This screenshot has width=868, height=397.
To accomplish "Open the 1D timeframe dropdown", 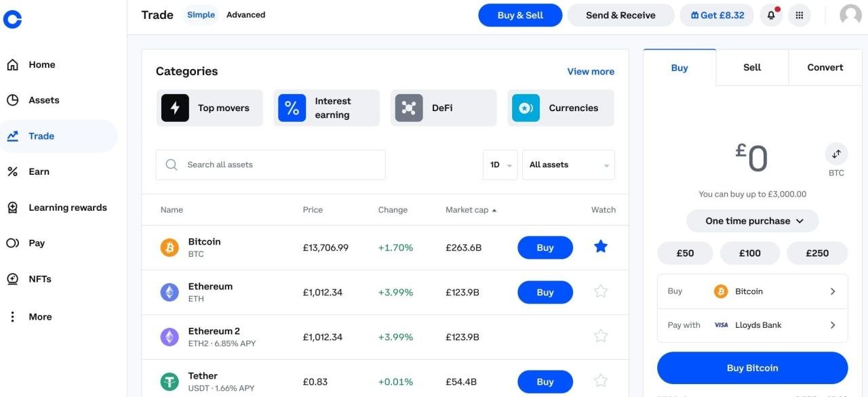I will click(500, 164).
